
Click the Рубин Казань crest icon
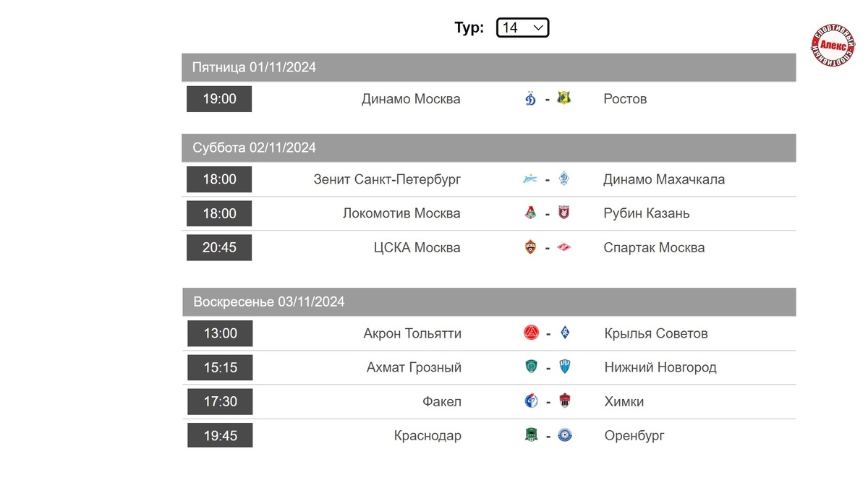click(x=564, y=213)
